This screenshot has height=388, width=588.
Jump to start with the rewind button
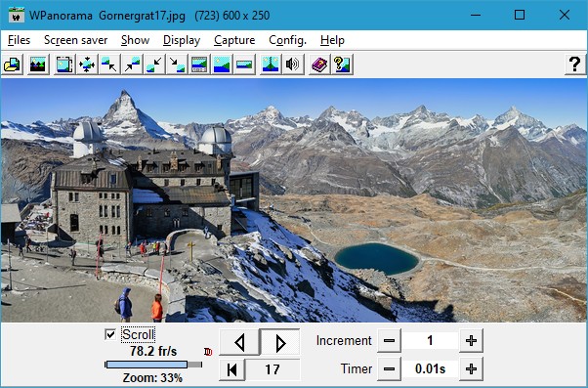click(232, 369)
